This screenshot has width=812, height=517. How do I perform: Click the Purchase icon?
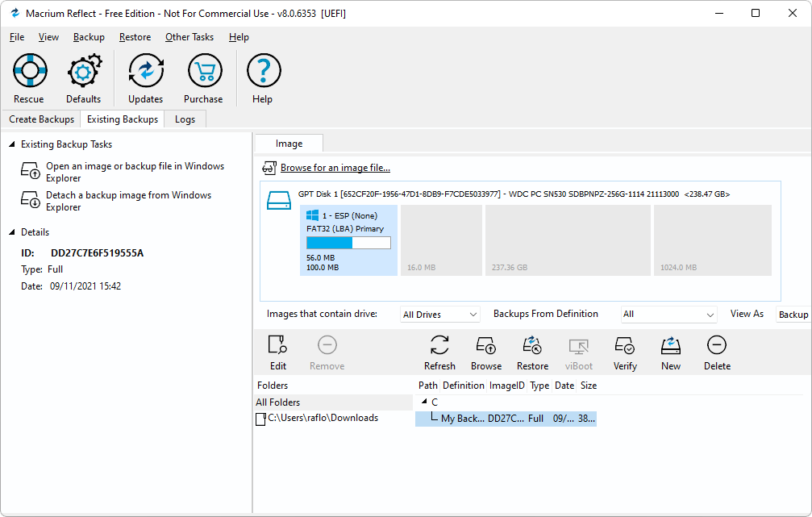coord(203,77)
